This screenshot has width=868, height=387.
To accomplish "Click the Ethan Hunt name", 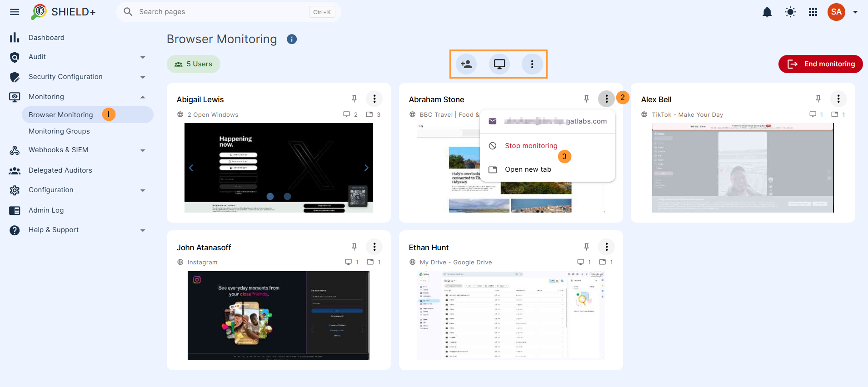I will (429, 248).
